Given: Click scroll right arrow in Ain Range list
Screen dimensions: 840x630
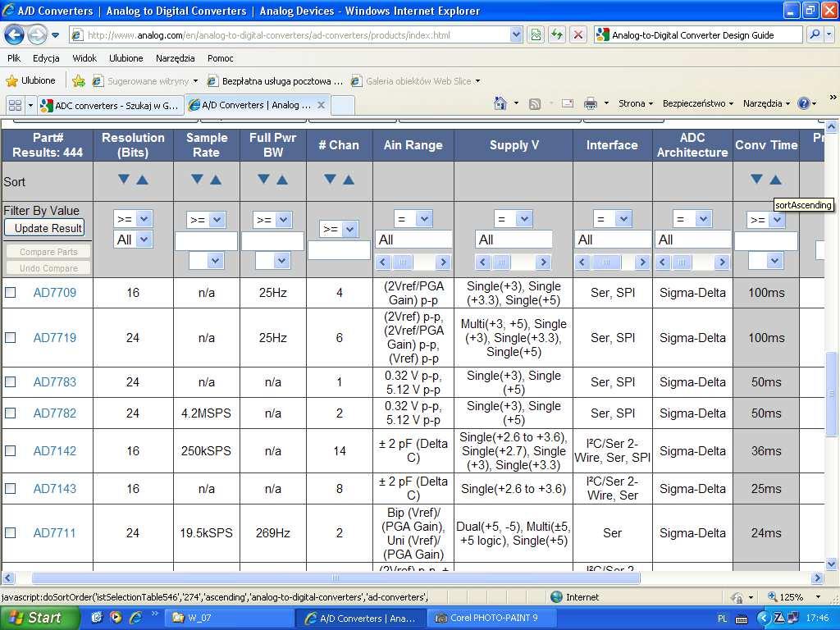Looking at the screenshot, I should point(443,262).
